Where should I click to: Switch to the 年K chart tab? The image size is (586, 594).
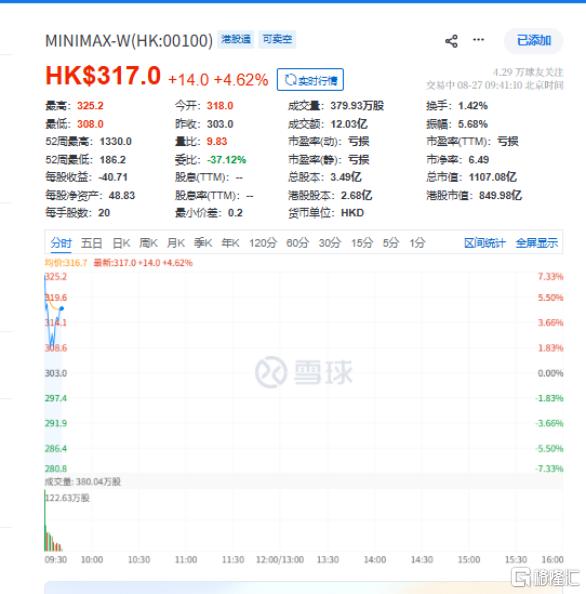tap(230, 243)
